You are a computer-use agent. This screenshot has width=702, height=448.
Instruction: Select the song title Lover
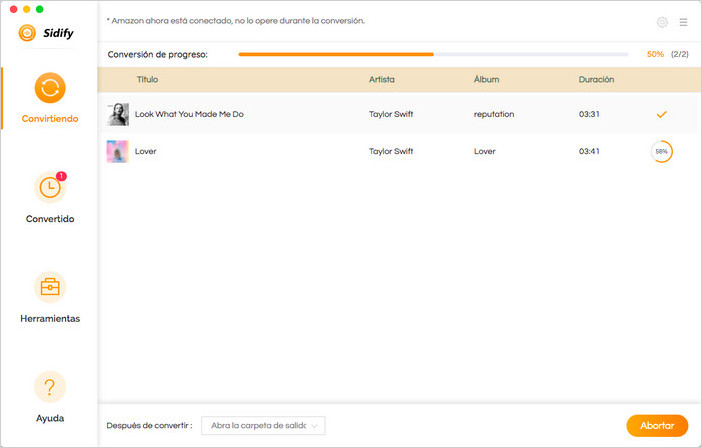click(146, 151)
